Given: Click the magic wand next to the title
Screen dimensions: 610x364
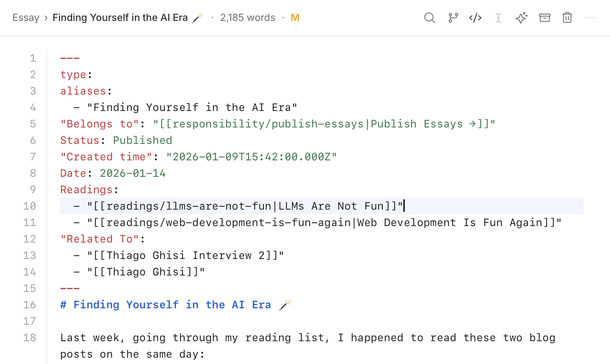Looking at the screenshot, I should coord(198,16).
